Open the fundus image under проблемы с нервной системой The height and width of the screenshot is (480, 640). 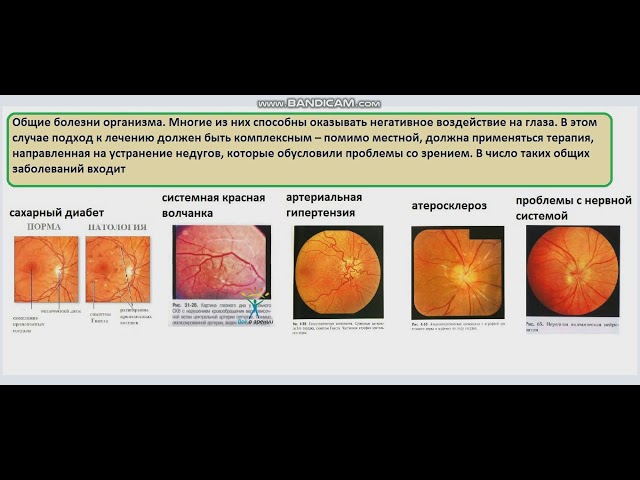573,271
